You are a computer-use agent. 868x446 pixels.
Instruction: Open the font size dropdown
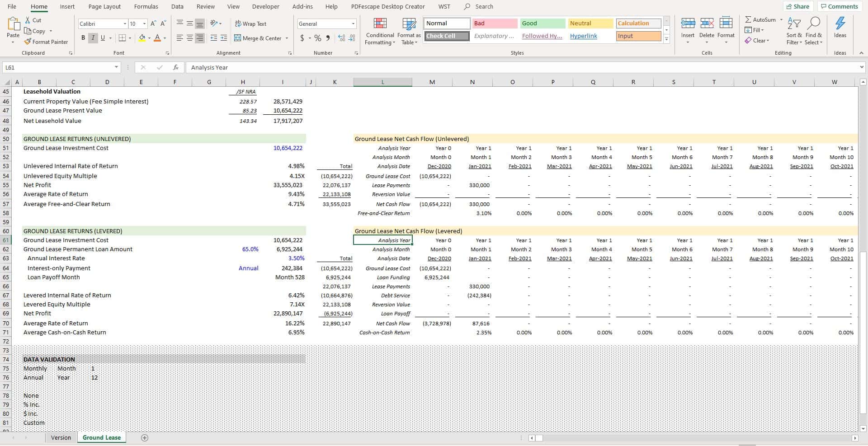click(145, 23)
